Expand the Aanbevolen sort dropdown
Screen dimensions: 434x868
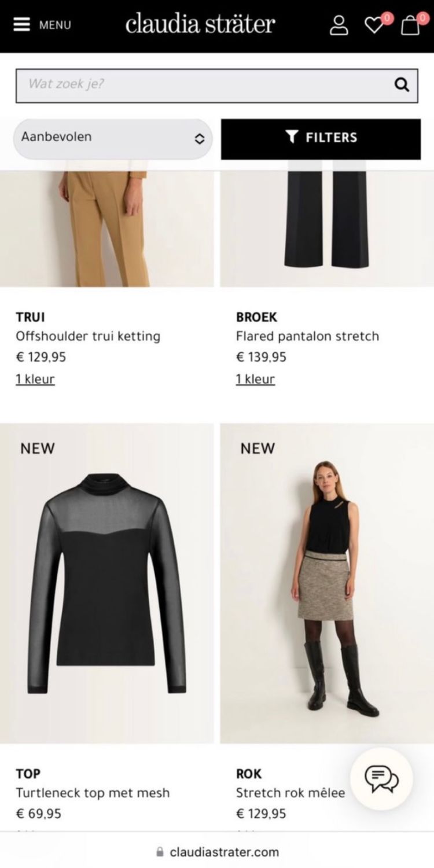(113, 139)
